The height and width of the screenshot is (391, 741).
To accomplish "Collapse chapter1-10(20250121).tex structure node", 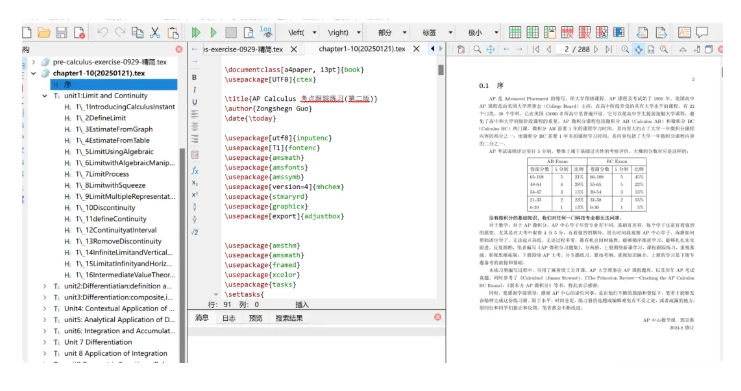I will click(x=34, y=73).
